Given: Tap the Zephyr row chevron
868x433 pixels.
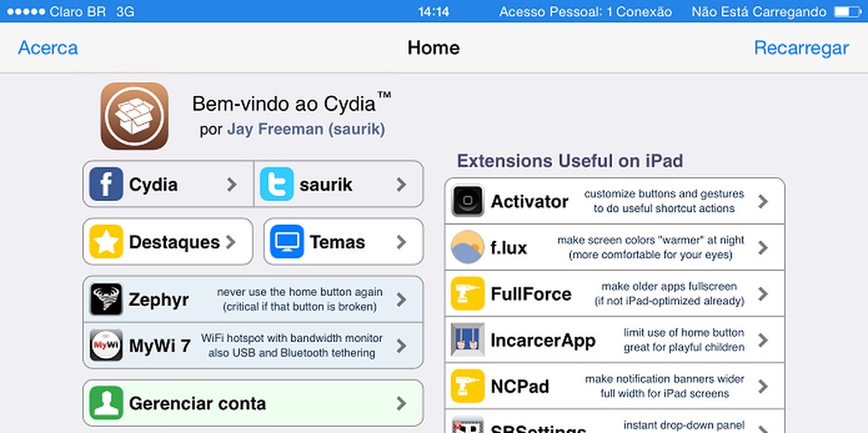Looking at the screenshot, I should (x=401, y=300).
